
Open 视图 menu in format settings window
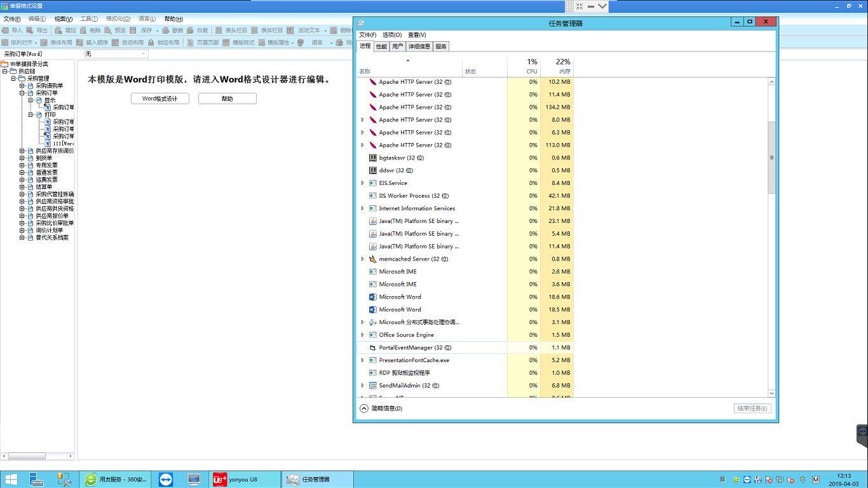click(63, 19)
